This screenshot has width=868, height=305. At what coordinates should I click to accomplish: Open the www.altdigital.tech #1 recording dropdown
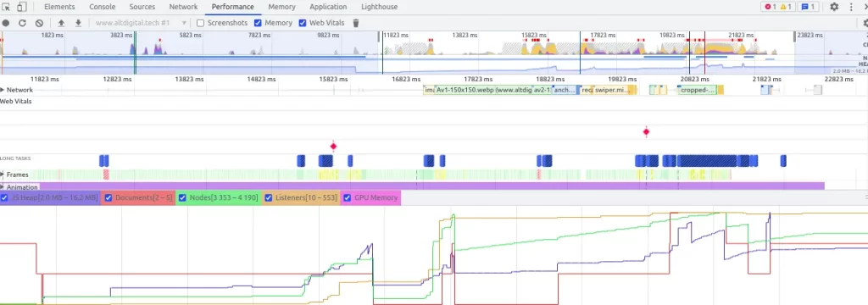(x=142, y=23)
